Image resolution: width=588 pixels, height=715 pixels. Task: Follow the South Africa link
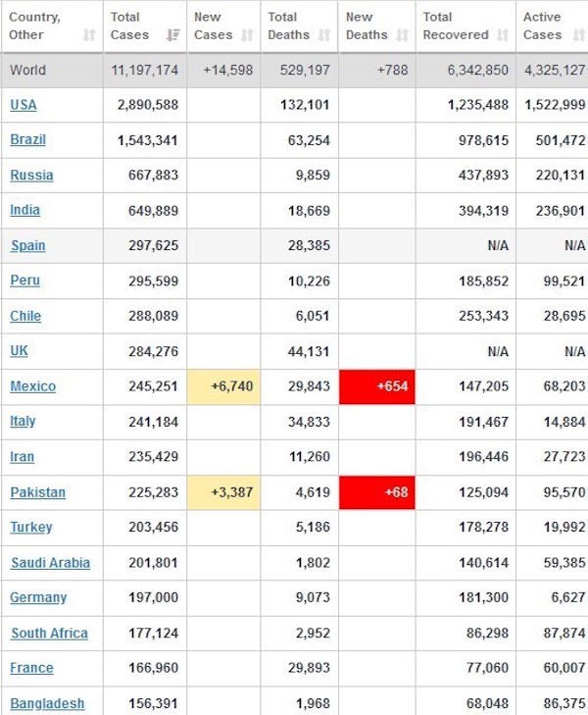pyautogui.click(x=49, y=633)
